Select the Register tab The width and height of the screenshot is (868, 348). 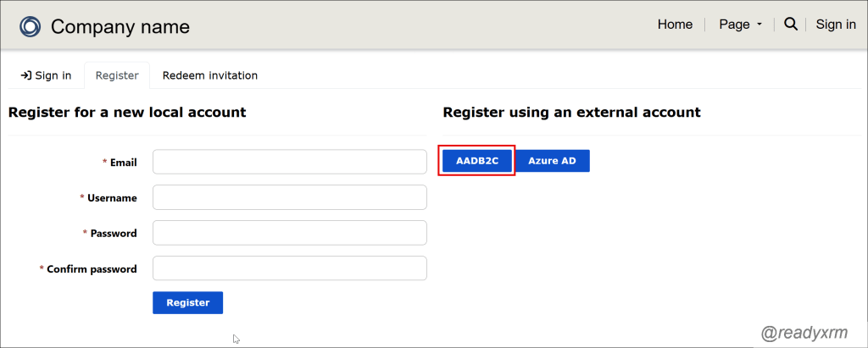pos(117,75)
